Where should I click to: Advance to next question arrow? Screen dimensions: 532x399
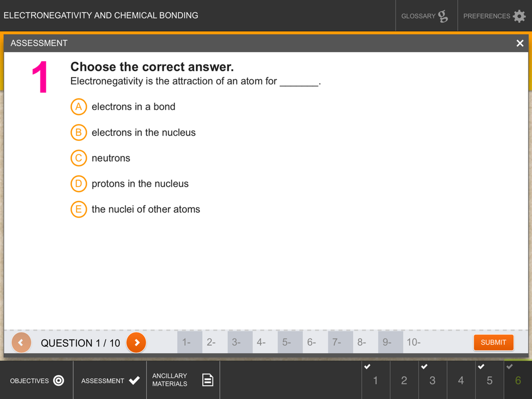[x=136, y=342]
